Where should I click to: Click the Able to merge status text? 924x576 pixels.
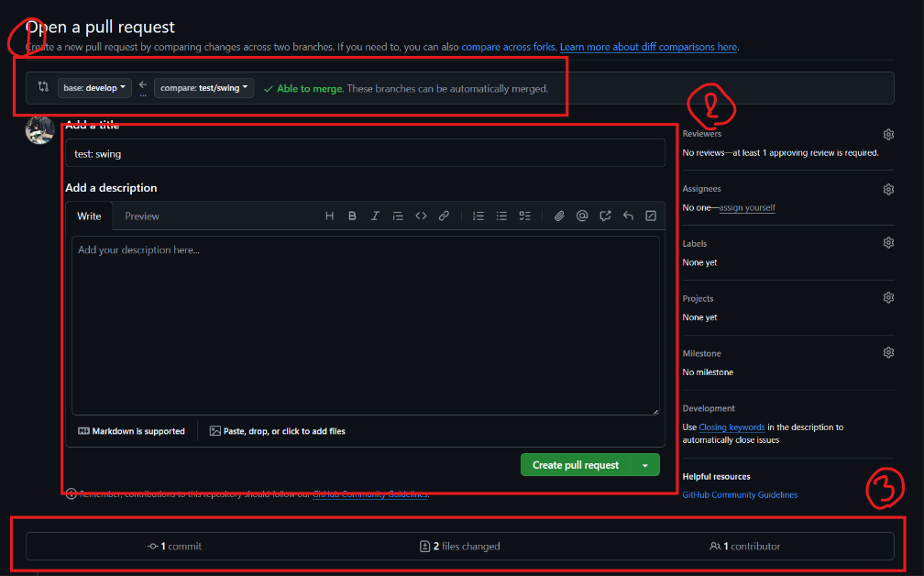(310, 88)
